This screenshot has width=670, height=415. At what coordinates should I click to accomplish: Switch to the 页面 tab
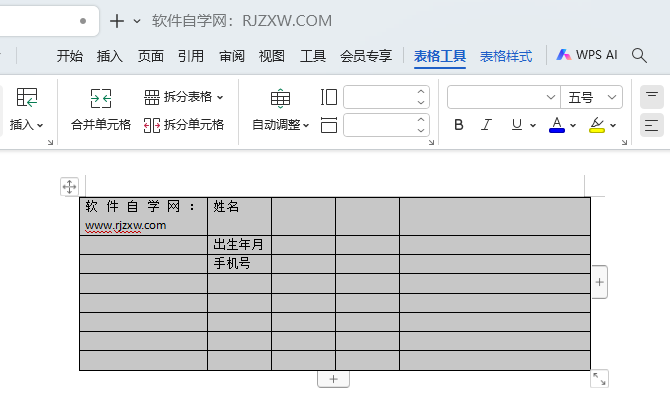[150, 56]
